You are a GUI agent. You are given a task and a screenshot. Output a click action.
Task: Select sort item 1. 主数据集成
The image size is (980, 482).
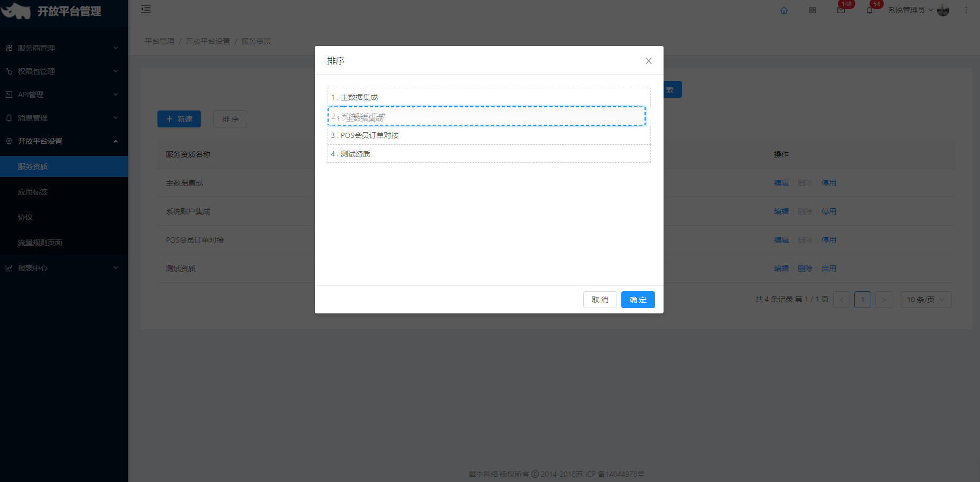point(489,97)
